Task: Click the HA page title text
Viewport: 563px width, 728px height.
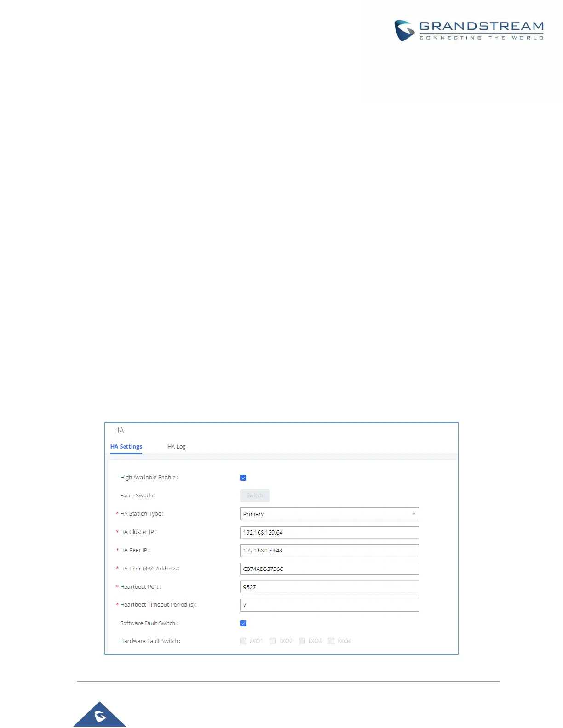Action: pos(119,430)
